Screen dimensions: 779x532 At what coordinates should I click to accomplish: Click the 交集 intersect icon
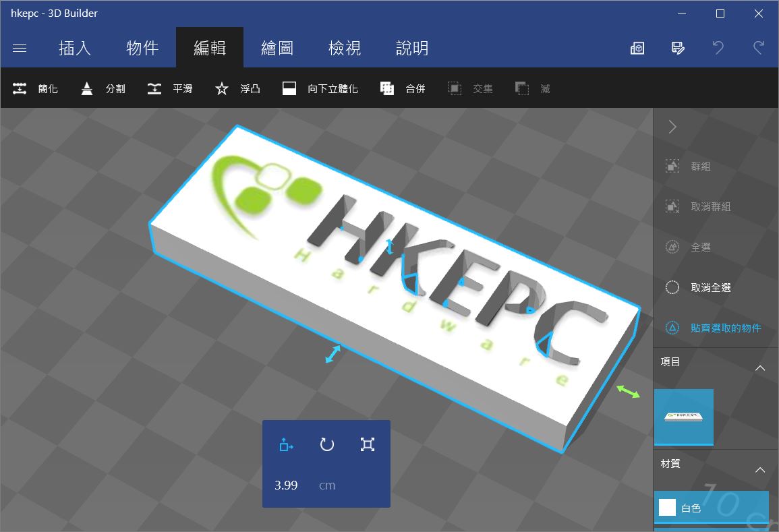pos(455,88)
